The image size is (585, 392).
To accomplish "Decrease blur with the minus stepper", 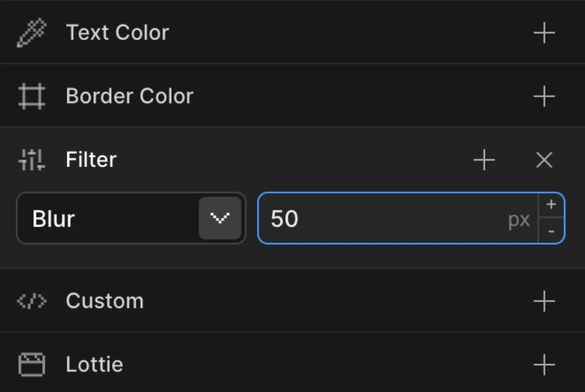I will point(551,232).
